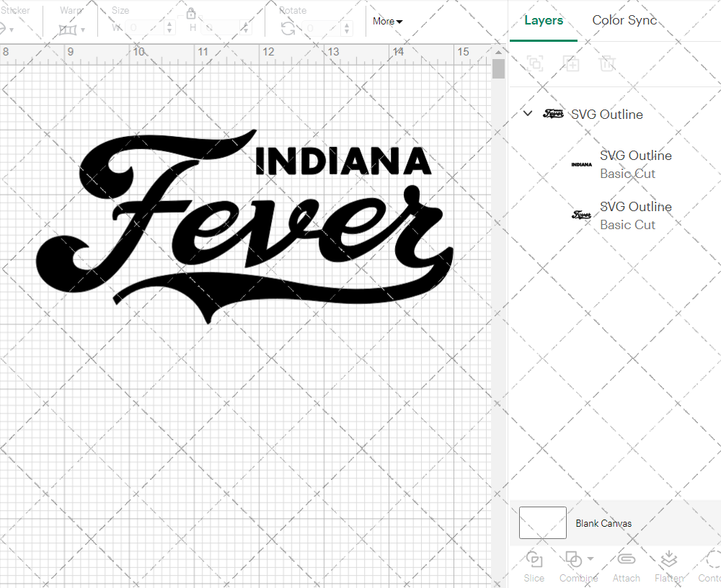Click the duplicate layer icon in Layers panel
721x588 pixels.
571,63
